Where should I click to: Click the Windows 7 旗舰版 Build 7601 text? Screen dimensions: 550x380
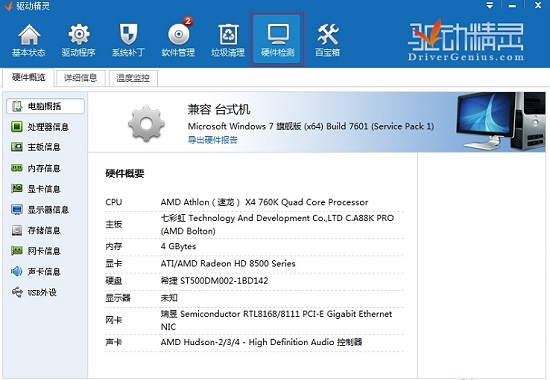(x=311, y=126)
